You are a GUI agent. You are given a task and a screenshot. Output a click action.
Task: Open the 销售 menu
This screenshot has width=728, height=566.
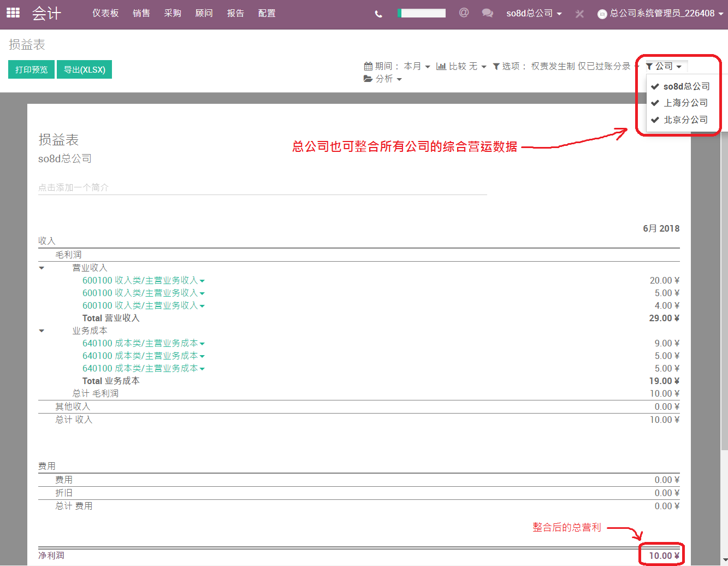coord(141,13)
